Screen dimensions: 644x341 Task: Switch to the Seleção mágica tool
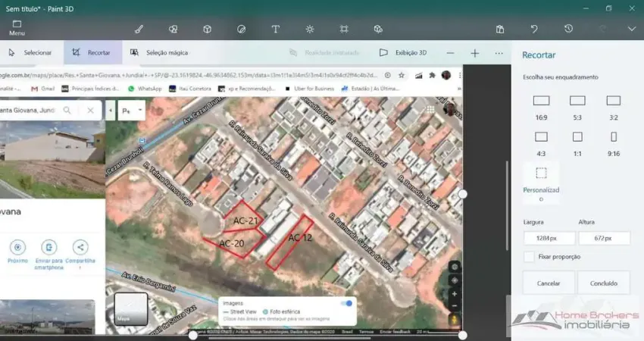159,53
